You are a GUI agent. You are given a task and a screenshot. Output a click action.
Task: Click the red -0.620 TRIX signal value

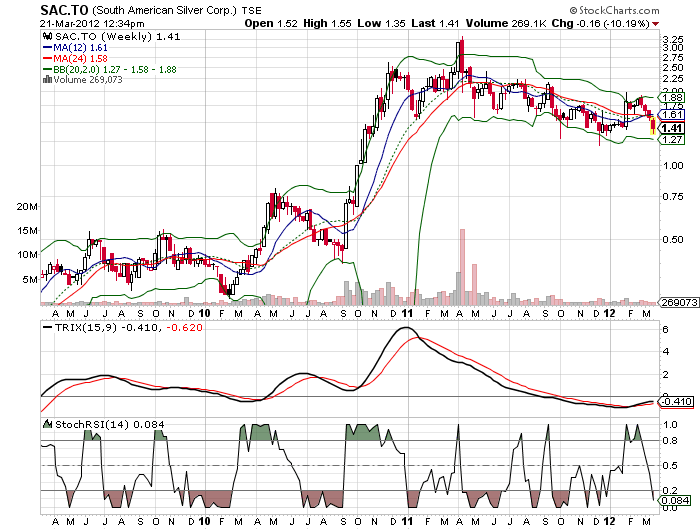(184, 327)
